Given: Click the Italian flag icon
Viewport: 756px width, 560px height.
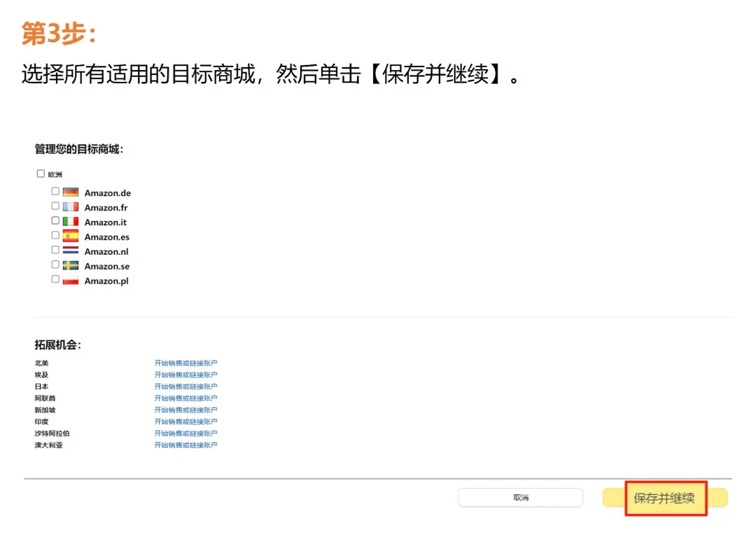Looking at the screenshot, I should (70, 222).
